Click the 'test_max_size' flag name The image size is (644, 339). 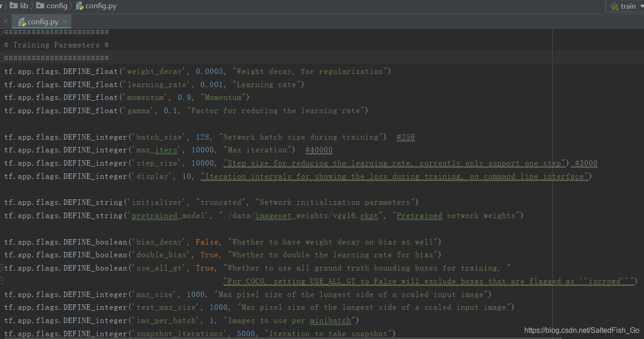pyautogui.click(x=166, y=308)
